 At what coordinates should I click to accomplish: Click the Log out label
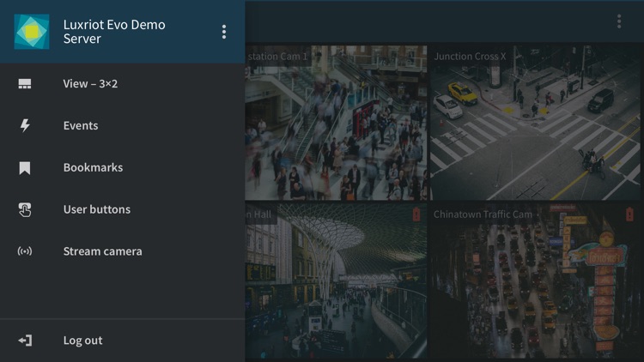82,341
